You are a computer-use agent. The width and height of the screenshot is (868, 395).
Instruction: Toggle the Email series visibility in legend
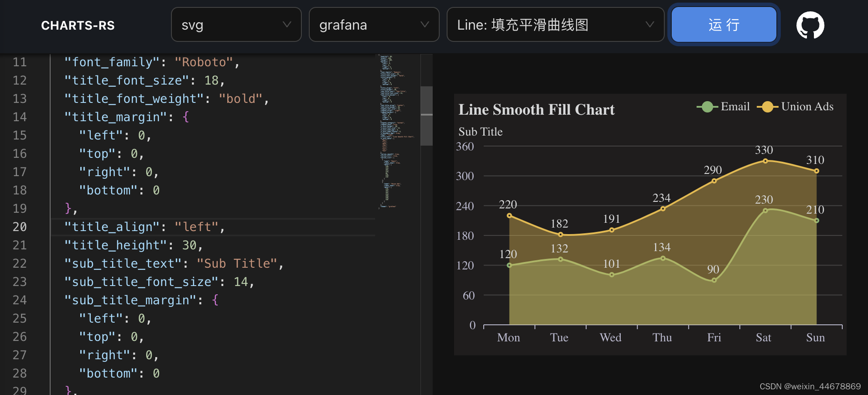[x=736, y=106]
